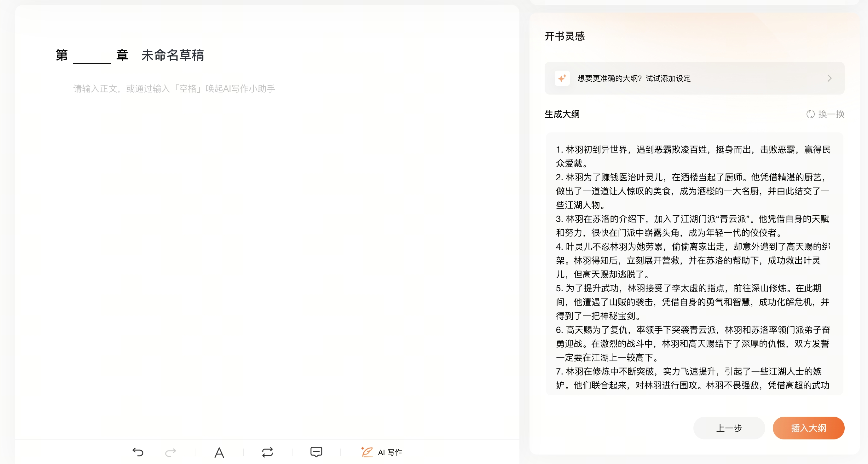Viewport: 868px width, 464px height.
Task: Click into the body text placeholder area
Action: click(174, 89)
